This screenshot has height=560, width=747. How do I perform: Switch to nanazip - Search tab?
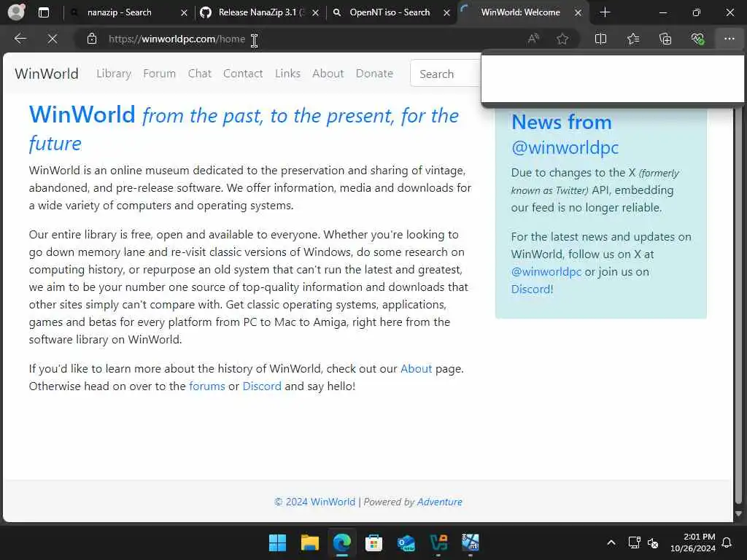[x=119, y=12]
